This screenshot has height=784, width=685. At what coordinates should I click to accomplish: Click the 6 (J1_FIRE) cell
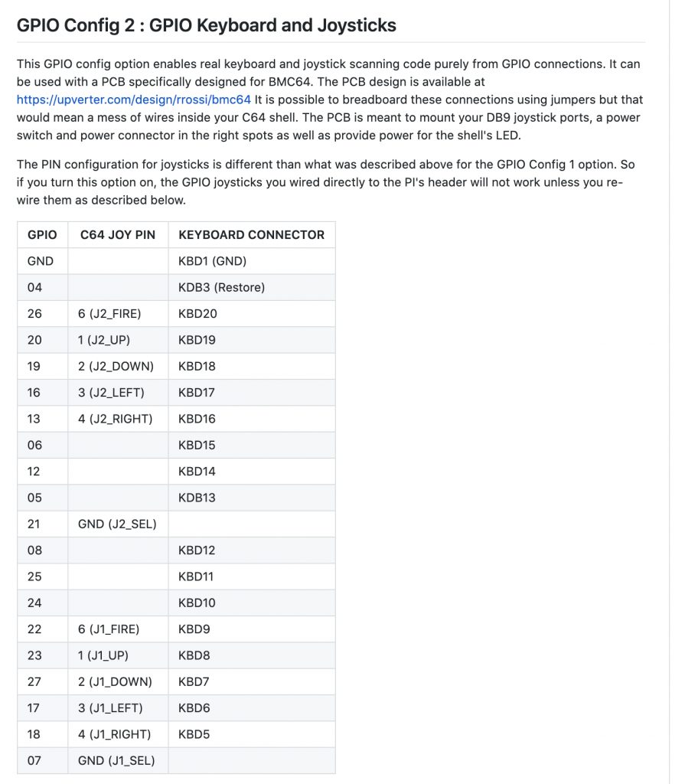pyautogui.click(x=118, y=629)
